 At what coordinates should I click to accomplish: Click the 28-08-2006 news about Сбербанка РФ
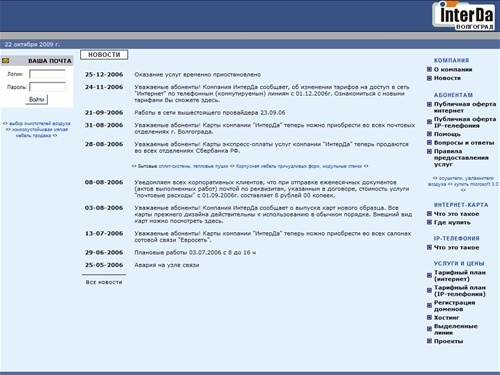pos(271,148)
